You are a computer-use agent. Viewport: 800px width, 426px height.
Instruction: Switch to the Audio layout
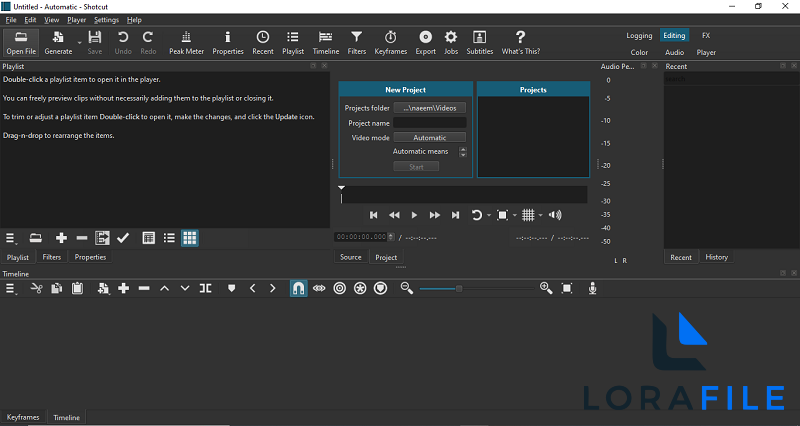point(674,52)
